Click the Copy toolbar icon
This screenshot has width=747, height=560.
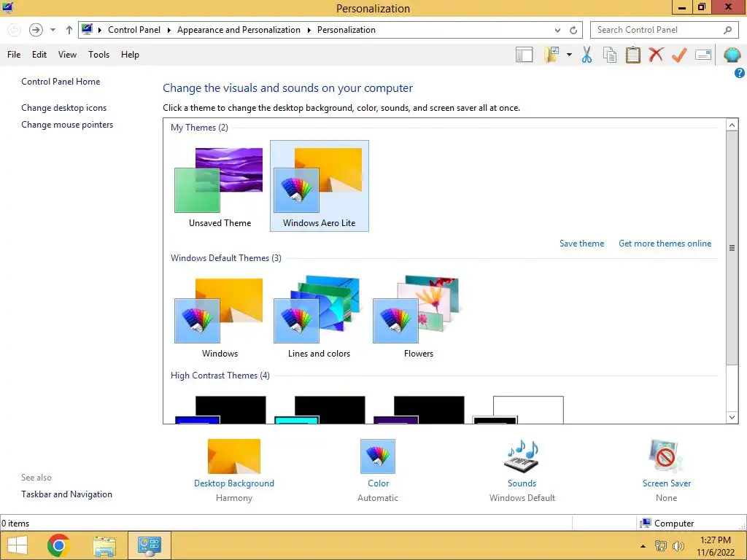pos(610,55)
